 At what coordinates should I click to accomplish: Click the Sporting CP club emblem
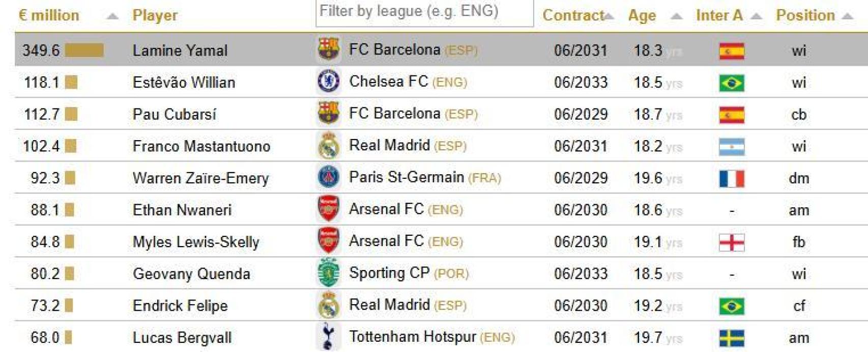pos(329,273)
